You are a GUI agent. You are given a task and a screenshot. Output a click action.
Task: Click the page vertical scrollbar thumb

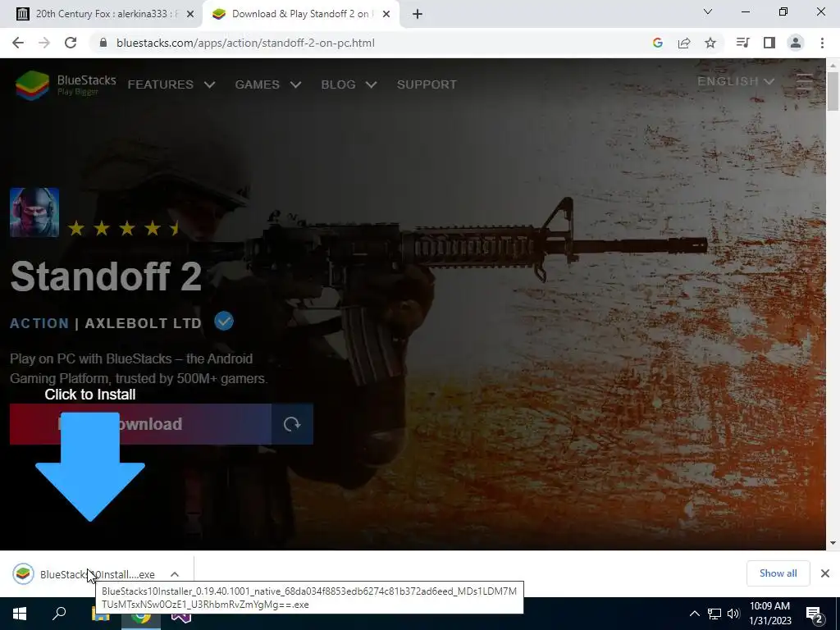pyautogui.click(x=833, y=91)
